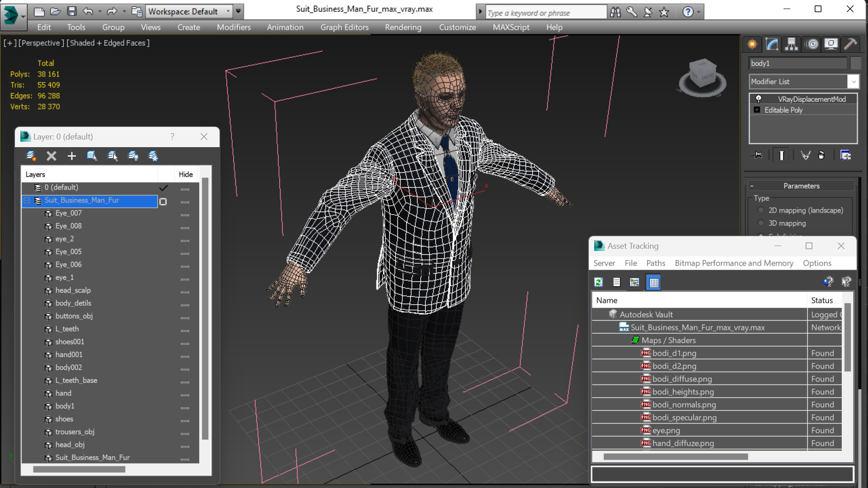Image resolution: width=868 pixels, height=488 pixels.
Task: Click Delete layer X icon in Layer dialog
Action: [52, 156]
